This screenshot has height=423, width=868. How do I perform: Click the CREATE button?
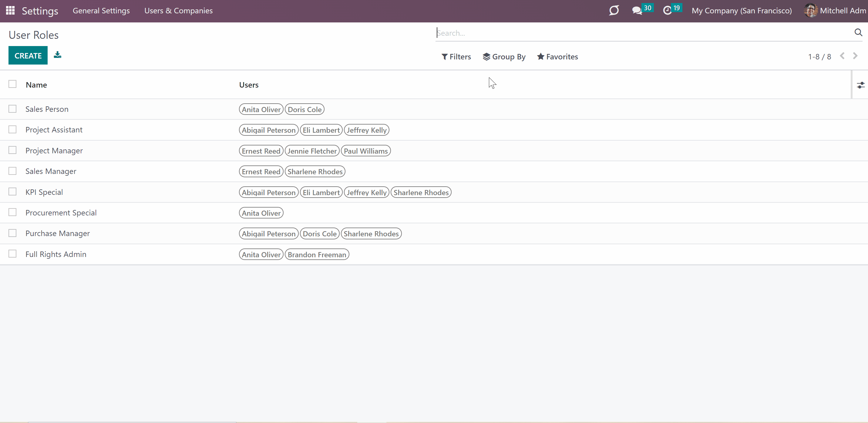(x=28, y=55)
